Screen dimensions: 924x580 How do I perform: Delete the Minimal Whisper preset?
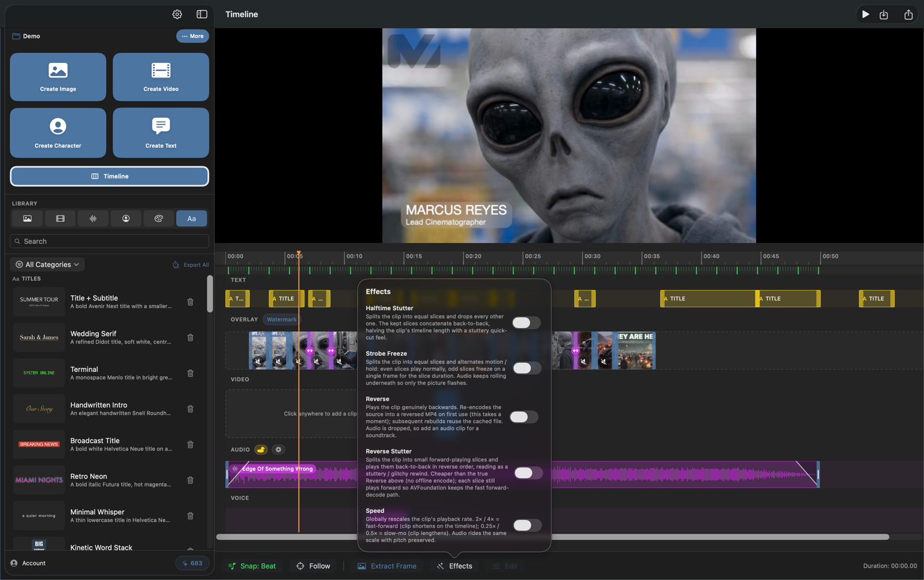(x=191, y=516)
